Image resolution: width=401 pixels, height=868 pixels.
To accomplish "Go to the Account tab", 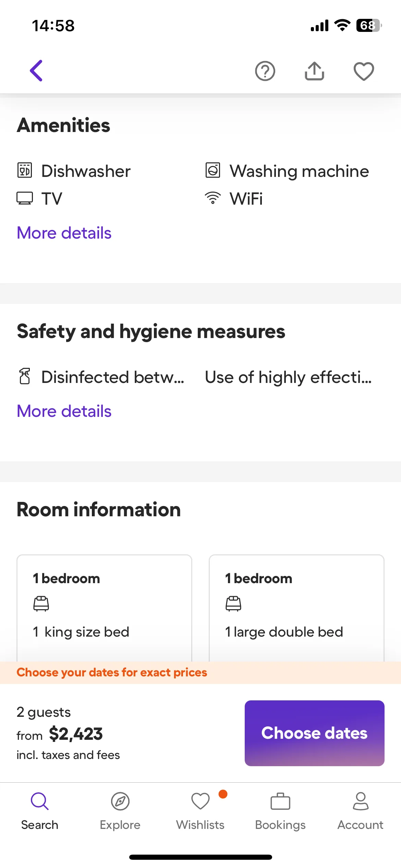I will (361, 809).
